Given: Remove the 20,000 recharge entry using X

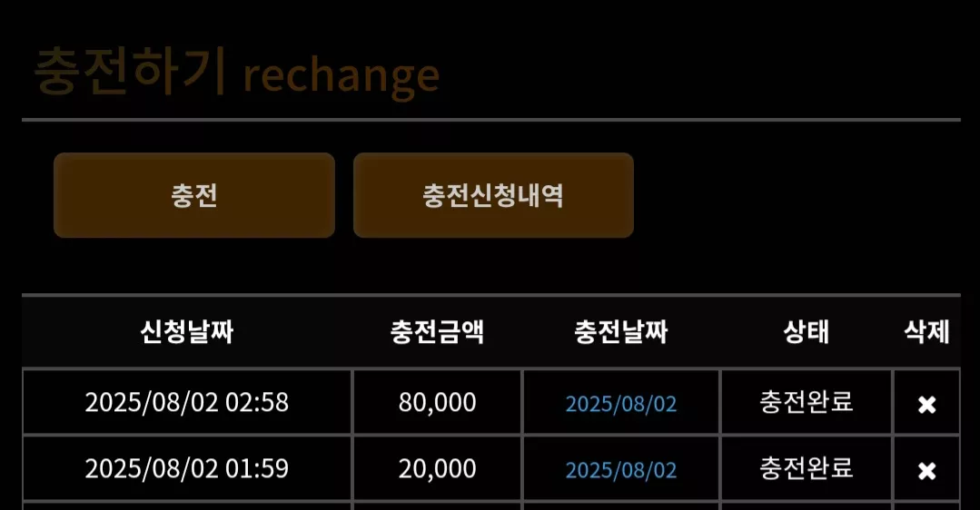Looking at the screenshot, I should coord(927,471).
